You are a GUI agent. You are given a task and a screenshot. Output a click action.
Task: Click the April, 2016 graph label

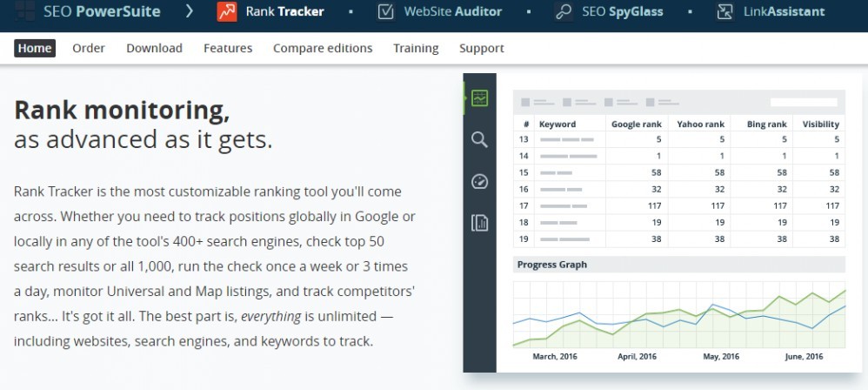tap(638, 356)
